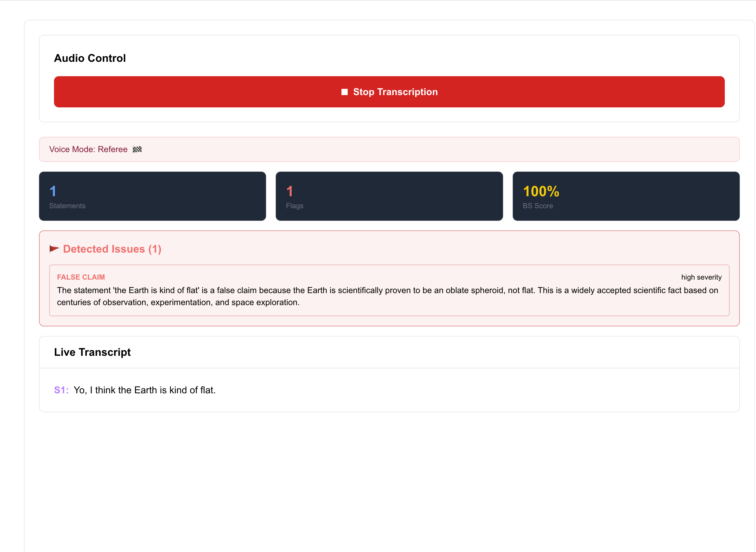This screenshot has width=756, height=552.
Task: Click the blue Statements number 1
Action: tap(53, 191)
